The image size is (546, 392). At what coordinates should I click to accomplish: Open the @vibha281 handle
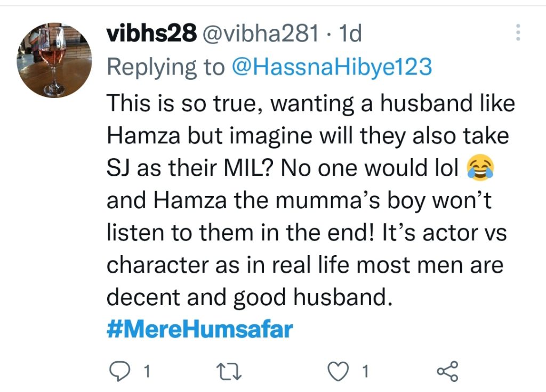(260, 34)
